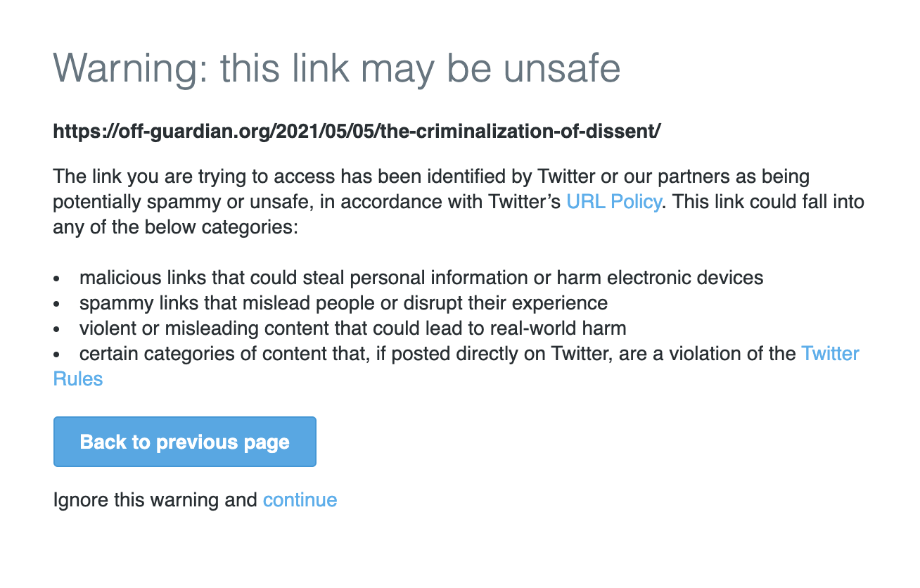The height and width of the screenshot is (588, 920).
Task: Click the bullet dot before spammy links
Action: (x=58, y=305)
